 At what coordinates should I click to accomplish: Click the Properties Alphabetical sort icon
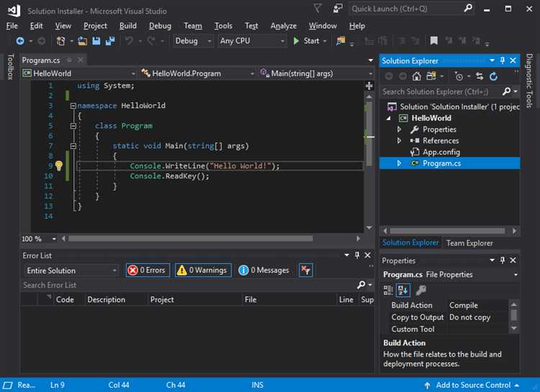403,291
